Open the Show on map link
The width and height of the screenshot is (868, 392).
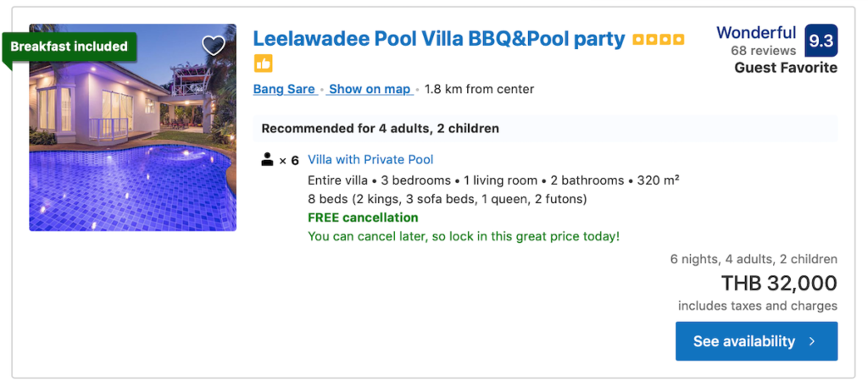click(x=370, y=89)
